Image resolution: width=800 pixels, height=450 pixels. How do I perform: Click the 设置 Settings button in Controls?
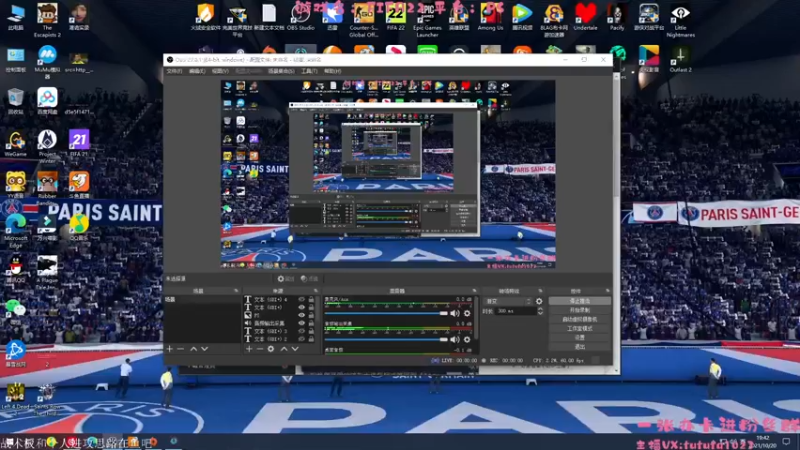point(580,338)
